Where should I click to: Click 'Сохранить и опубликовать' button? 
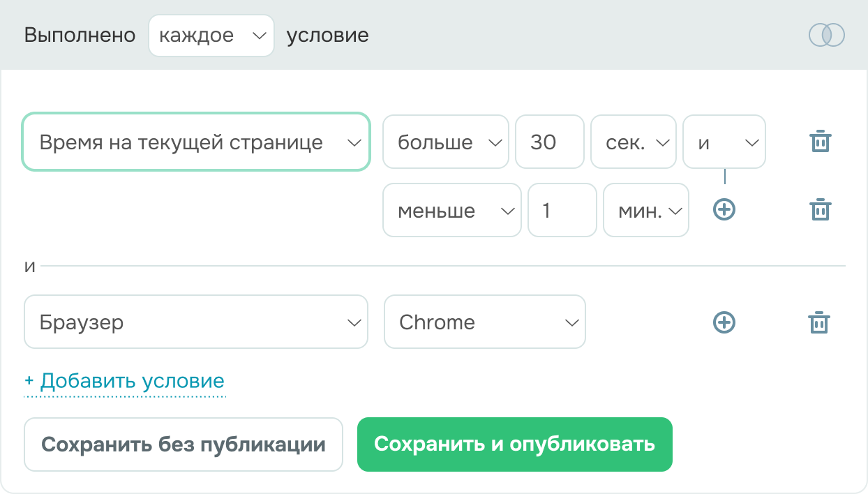(515, 444)
